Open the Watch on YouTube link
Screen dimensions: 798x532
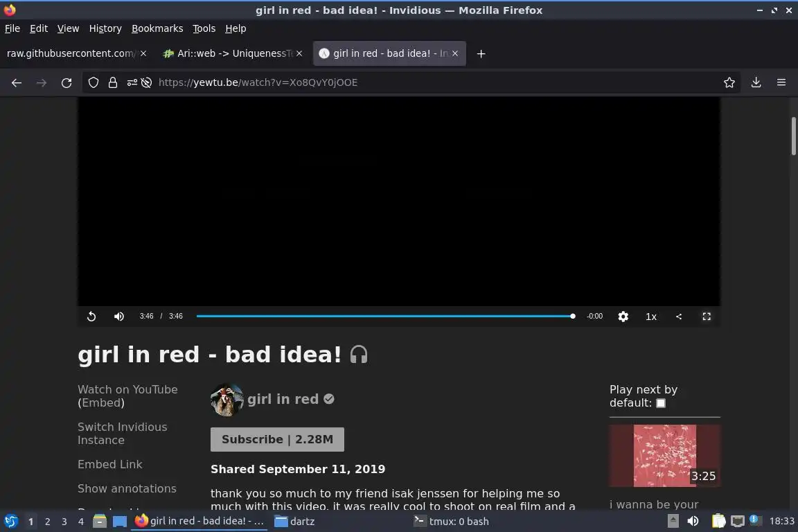click(x=127, y=389)
